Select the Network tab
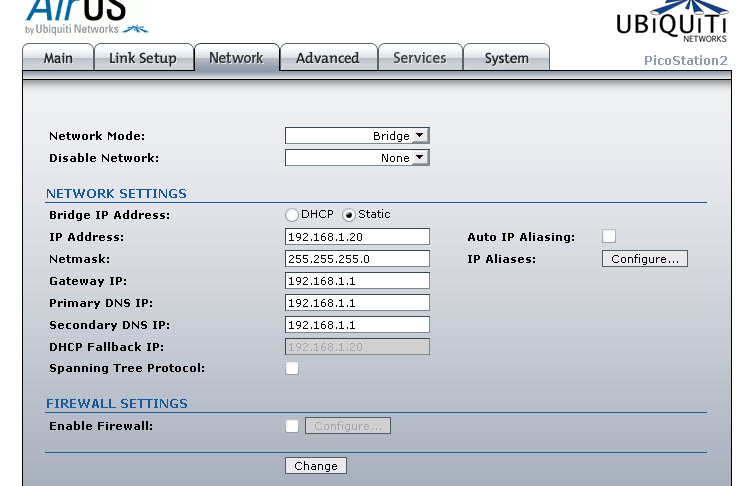This screenshot has height=486, width=744. (236, 57)
